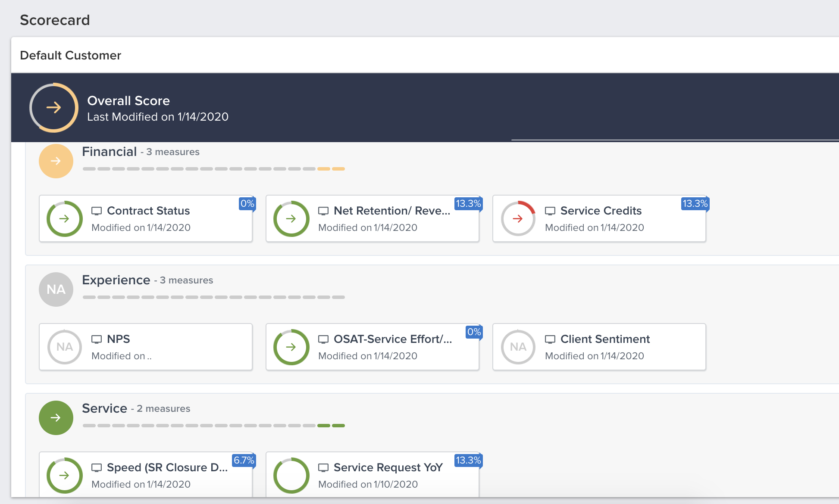Click the 13.3% badge on Service Request YoY
Viewport: 839px width, 504px height.
pos(468,460)
